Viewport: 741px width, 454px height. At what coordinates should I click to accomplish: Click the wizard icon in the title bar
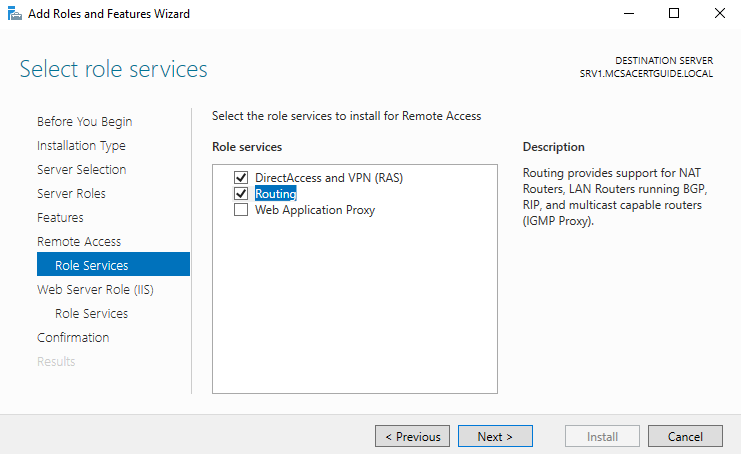(x=15, y=14)
